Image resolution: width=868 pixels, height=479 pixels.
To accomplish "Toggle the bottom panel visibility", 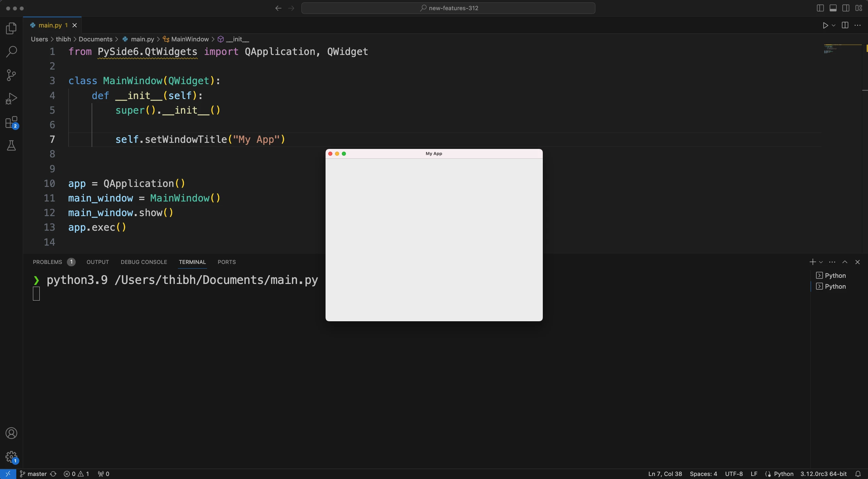I will tap(833, 8).
